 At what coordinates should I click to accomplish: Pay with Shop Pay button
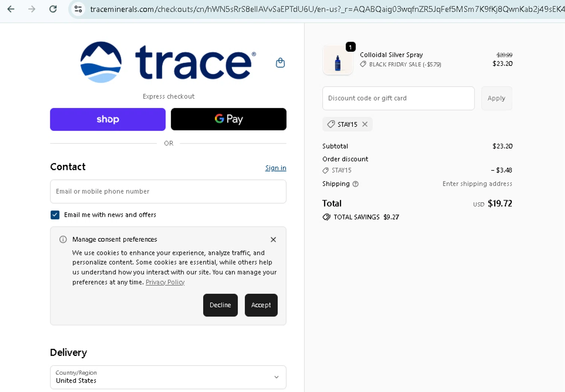pos(108,119)
